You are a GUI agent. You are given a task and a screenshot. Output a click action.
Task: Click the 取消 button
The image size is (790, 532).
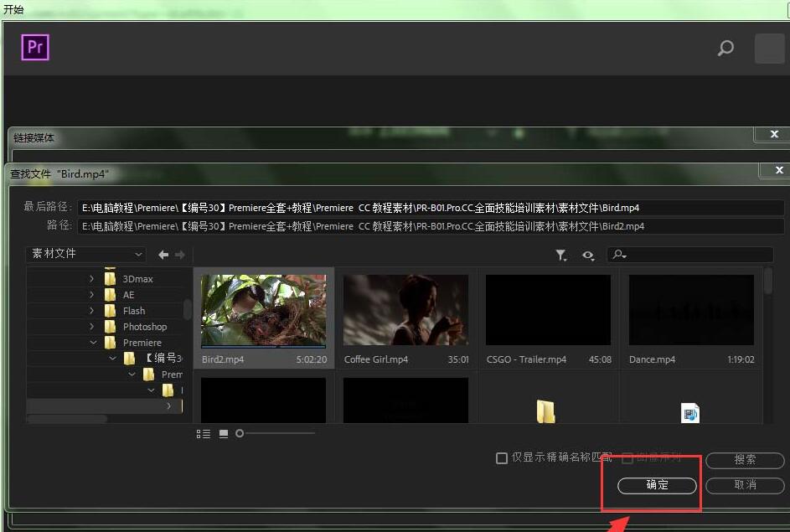coord(745,485)
